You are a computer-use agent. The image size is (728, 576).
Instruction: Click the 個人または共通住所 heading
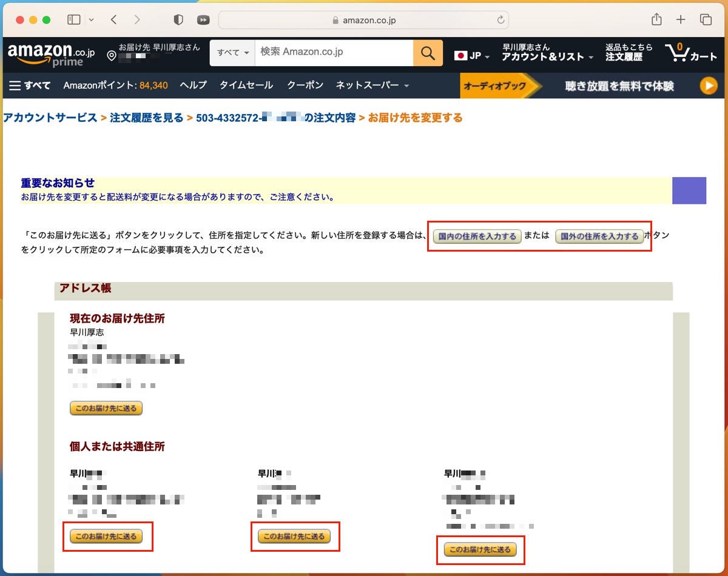tap(117, 447)
